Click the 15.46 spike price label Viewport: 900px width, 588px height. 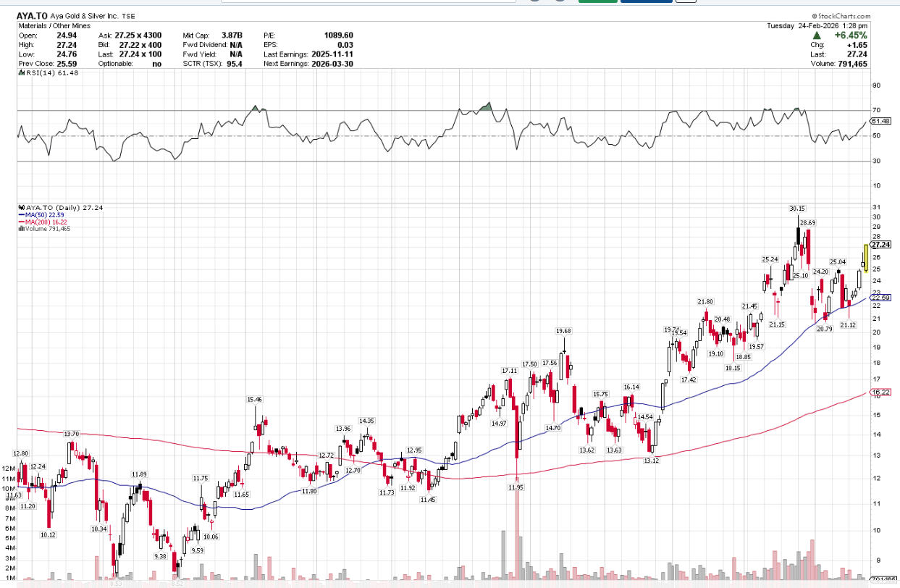(254, 399)
